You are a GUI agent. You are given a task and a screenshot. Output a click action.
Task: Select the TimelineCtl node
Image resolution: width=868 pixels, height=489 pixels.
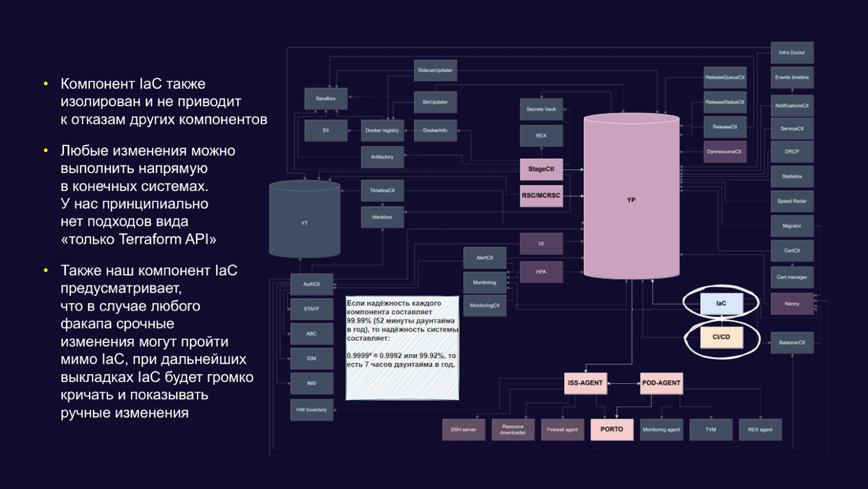(382, 190)
